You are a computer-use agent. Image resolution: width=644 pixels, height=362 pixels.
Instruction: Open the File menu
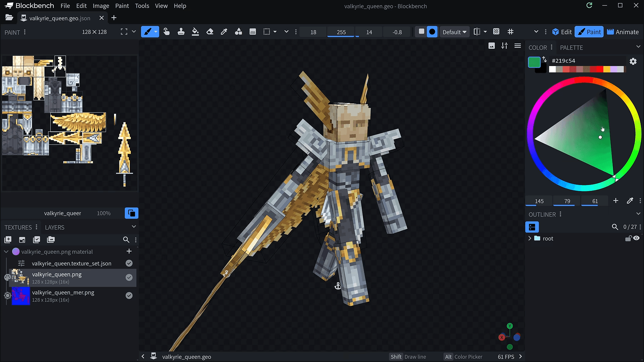coord(65,6)
